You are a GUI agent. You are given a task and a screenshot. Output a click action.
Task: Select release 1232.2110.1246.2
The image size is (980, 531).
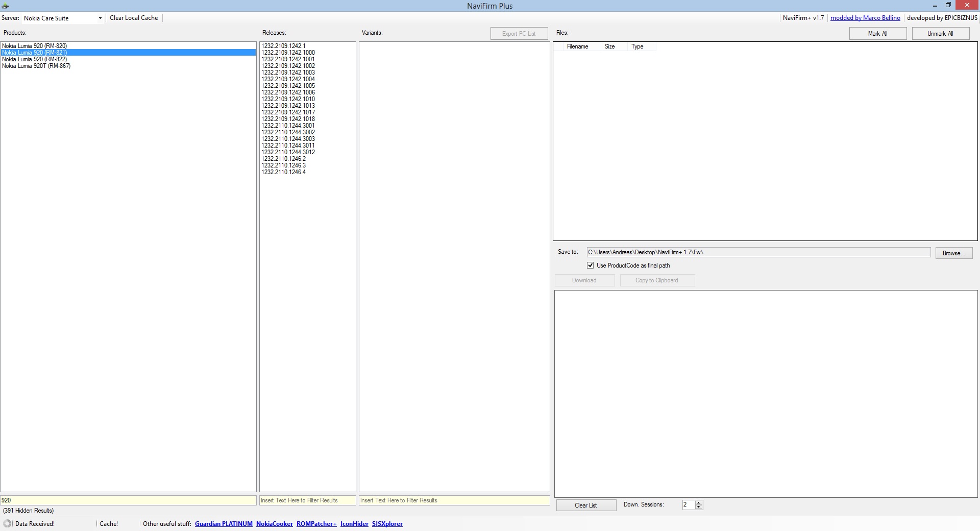click(308, 159)
